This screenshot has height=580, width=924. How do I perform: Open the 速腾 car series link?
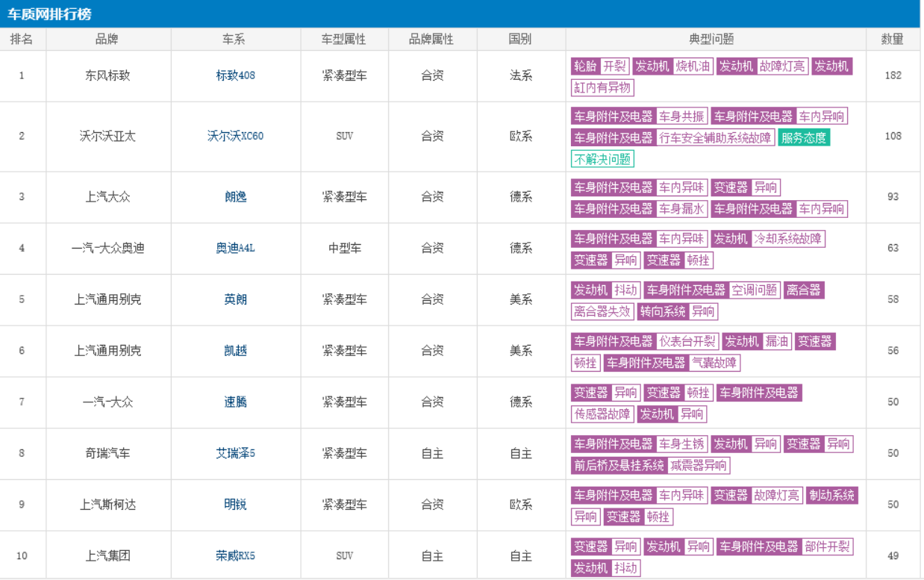pyautogui.click(x=235, y=402)
